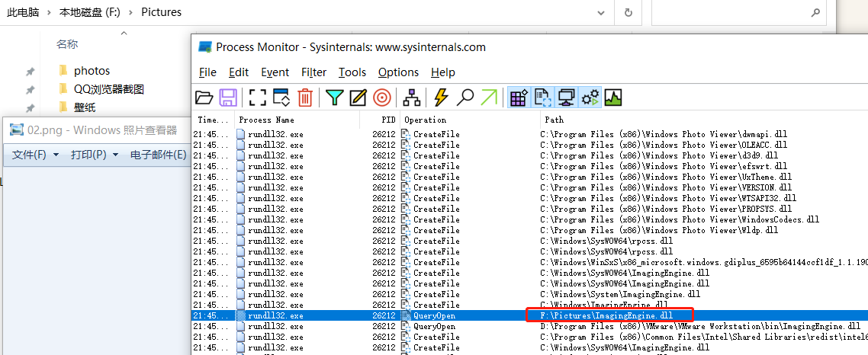Open the Event menu in Process Monitor
The height and width of the screenshot is (355, 868).
[x=275, y=72]
